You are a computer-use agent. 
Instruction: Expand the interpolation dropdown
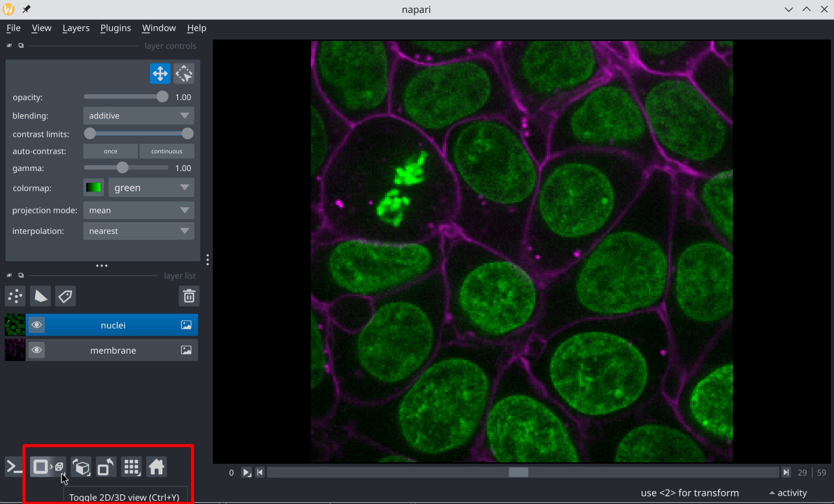pos(138,231)
